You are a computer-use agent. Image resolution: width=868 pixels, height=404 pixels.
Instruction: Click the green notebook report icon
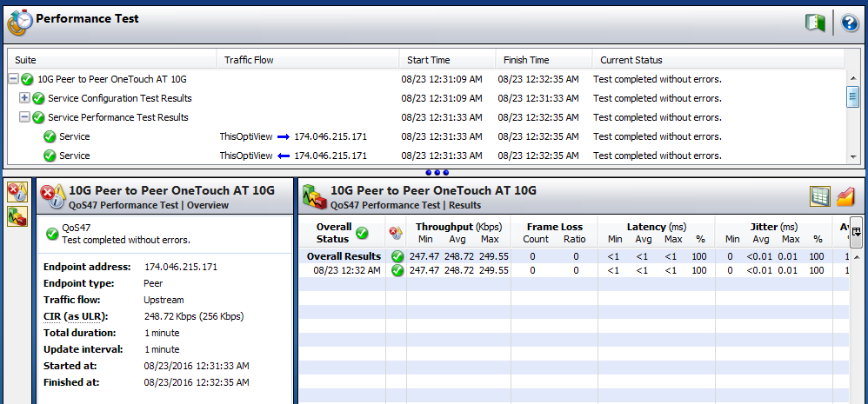point(815,23)
